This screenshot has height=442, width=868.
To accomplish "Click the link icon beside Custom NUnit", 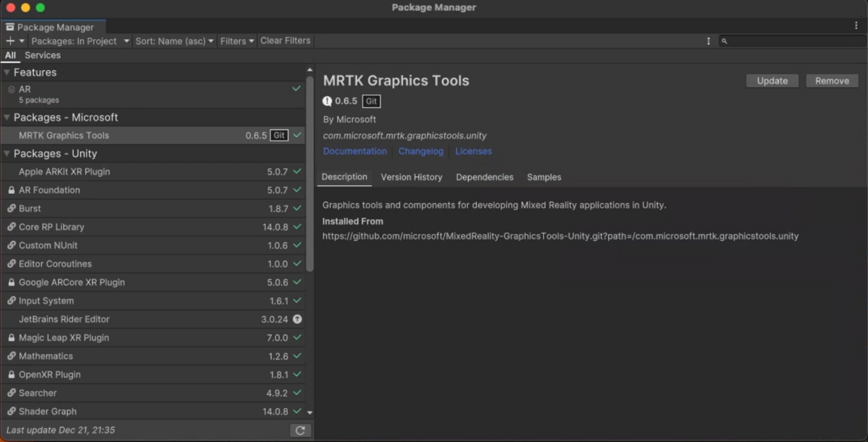I will click(x=11, y=245).
